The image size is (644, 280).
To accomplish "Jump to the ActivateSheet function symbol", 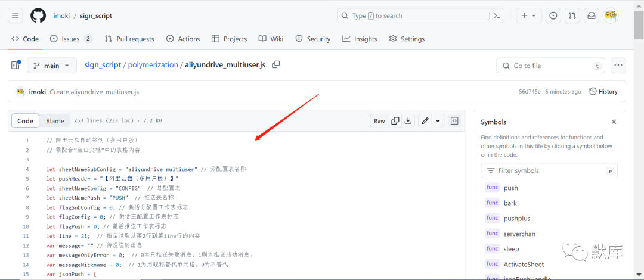I will 524,264.
